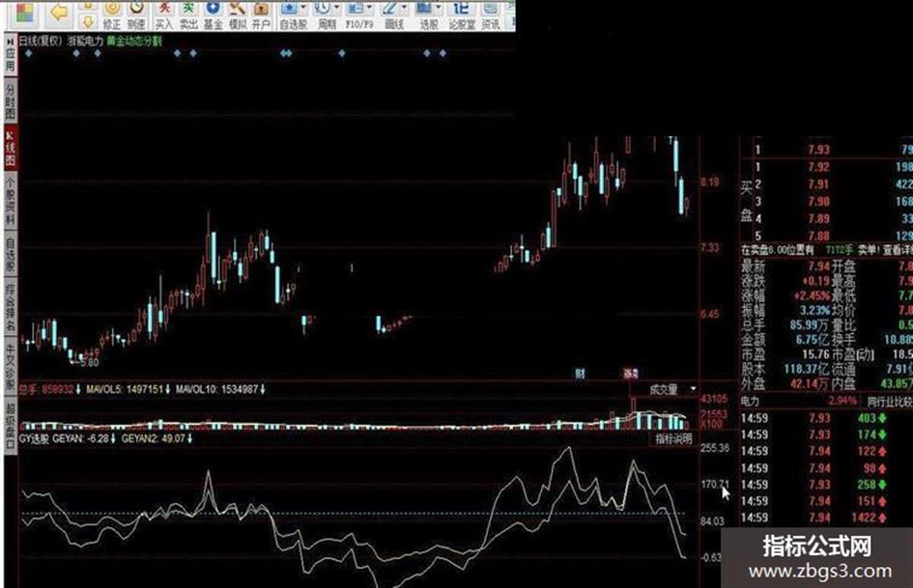This screenshot has width=913, height=588.
Task: Click the 8.19 price axis label
Action: [709, 182]
